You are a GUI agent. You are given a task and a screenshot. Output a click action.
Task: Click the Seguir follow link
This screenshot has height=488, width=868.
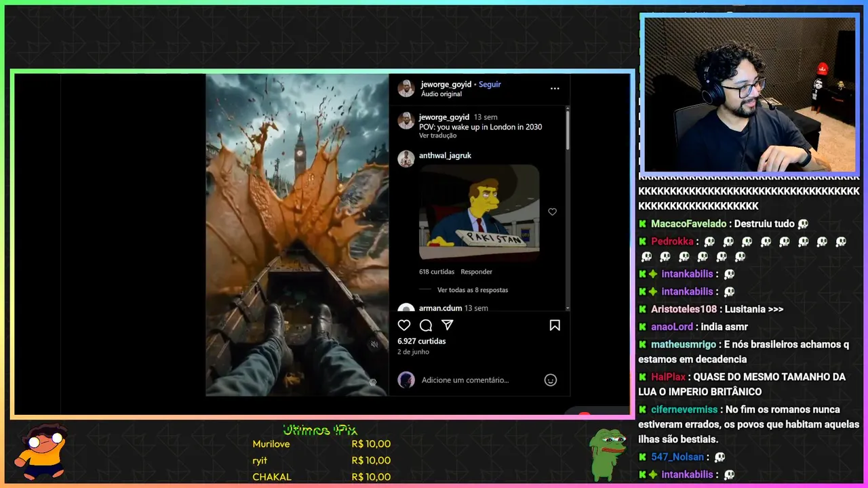(x=490, y=85)
